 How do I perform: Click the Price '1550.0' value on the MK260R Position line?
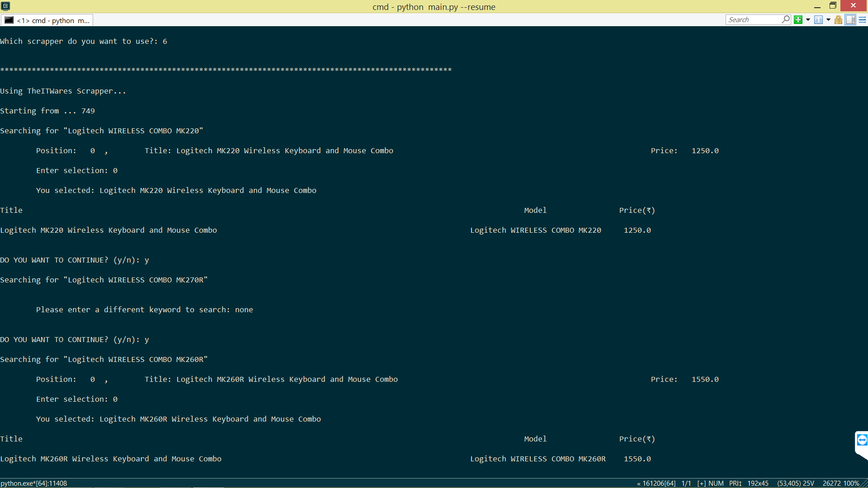click(x=705, y=379)
